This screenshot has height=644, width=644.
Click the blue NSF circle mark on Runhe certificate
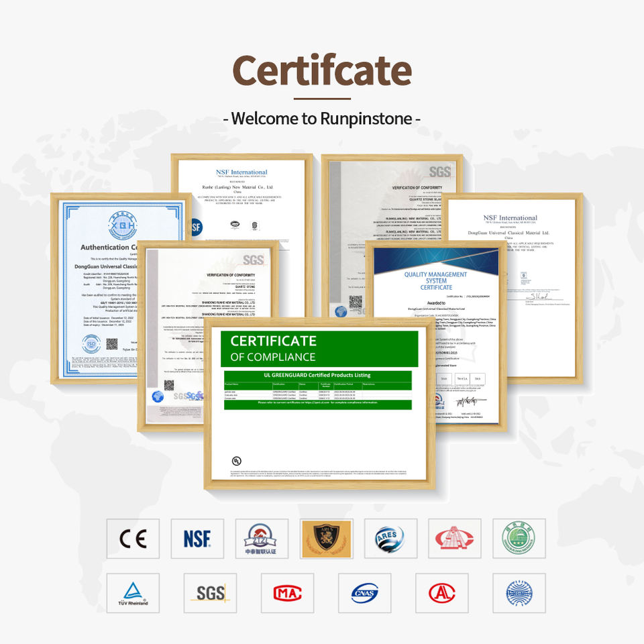(197, 227)
